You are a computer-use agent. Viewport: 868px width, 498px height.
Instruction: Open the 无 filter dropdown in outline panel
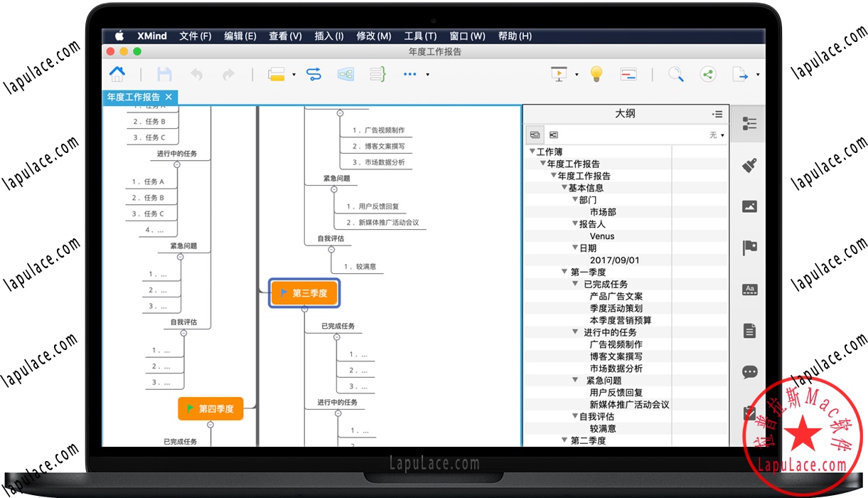pyautogui.click(x=717, y=134)
